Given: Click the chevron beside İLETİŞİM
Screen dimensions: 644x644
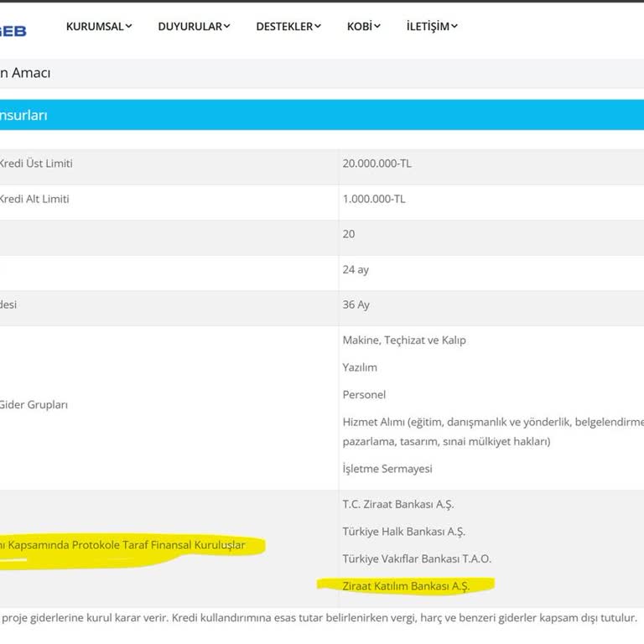Looking at the screenshot, I should 454,26.
